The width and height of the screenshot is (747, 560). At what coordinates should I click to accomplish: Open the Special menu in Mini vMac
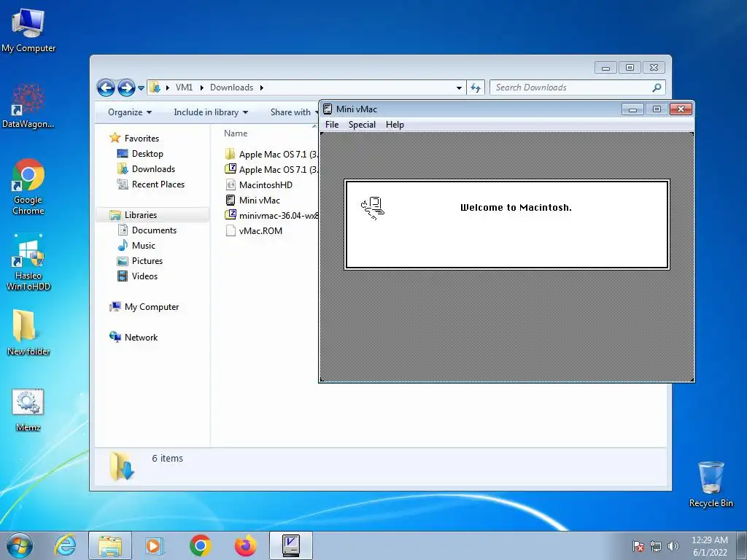[x=362, y=125]
